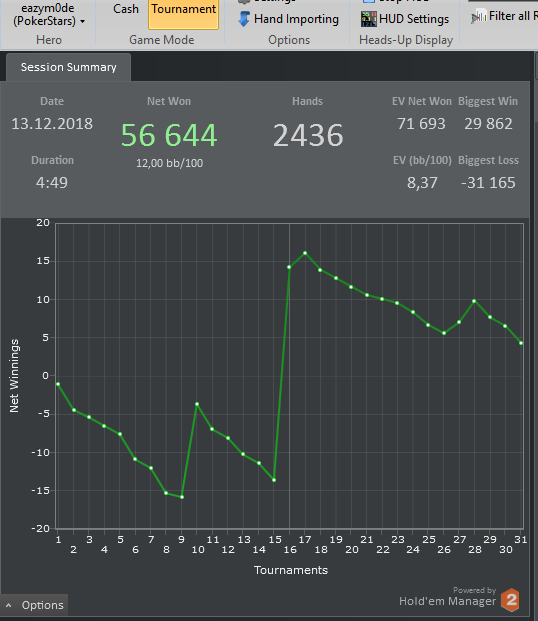Switch game mode to Cash
This screenshot has width=538, height=621.
tap(126, 9)
